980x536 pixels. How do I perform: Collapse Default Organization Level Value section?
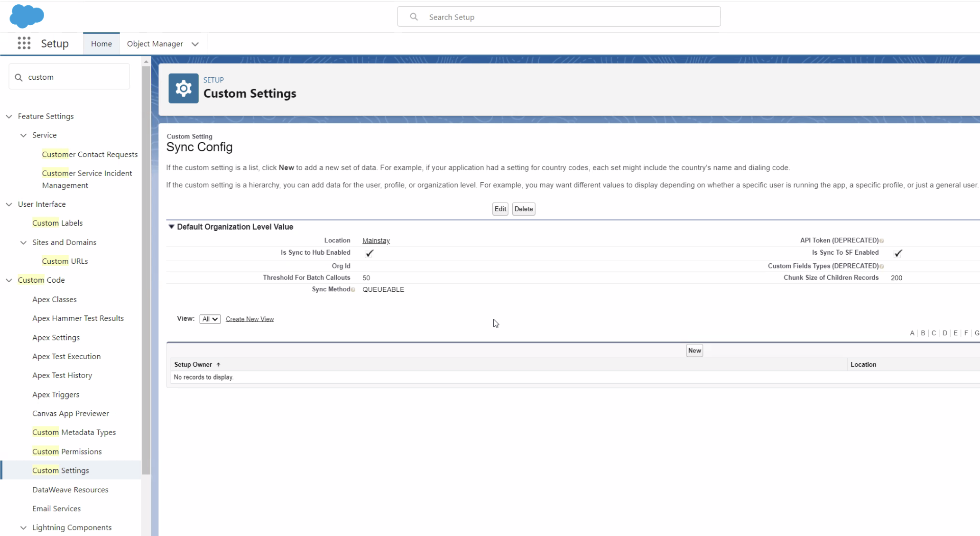point(171,227)
